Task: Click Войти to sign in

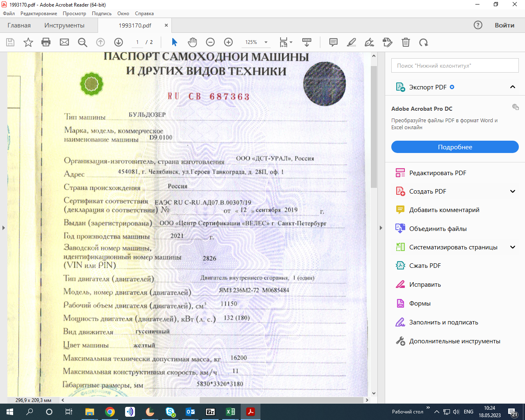Action: coord(504,25)
